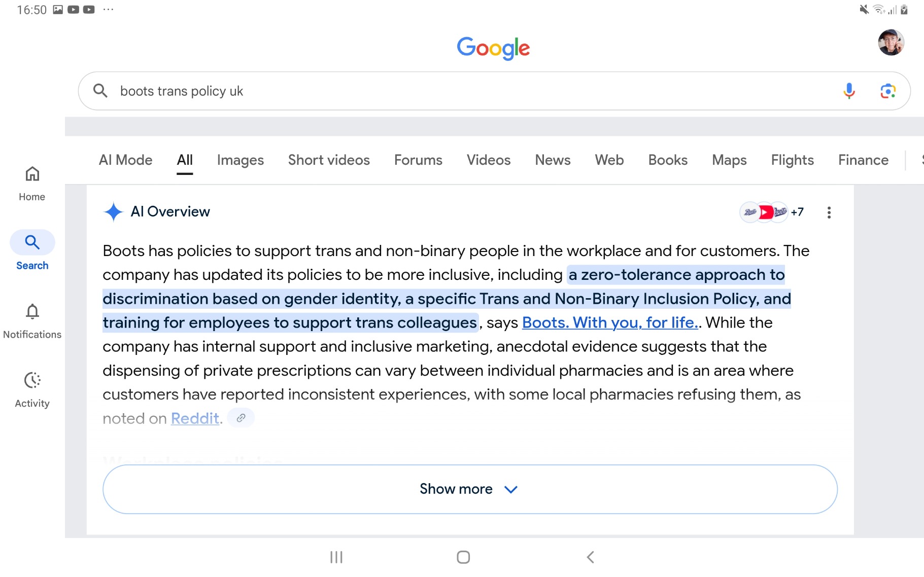The height and width of the screenshot is (577, 924).
Task: Tap the search query text field
Action: [457, 91]
